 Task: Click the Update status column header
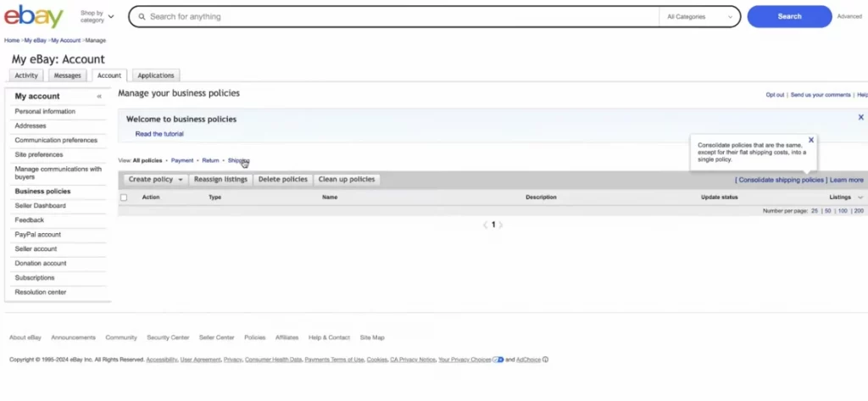pyautogui.click(x=719, y=198)
